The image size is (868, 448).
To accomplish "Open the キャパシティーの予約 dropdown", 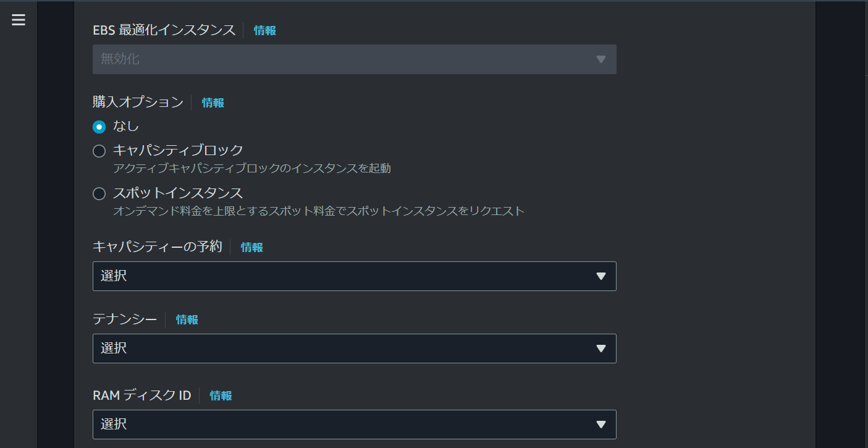I will [354, 276].
